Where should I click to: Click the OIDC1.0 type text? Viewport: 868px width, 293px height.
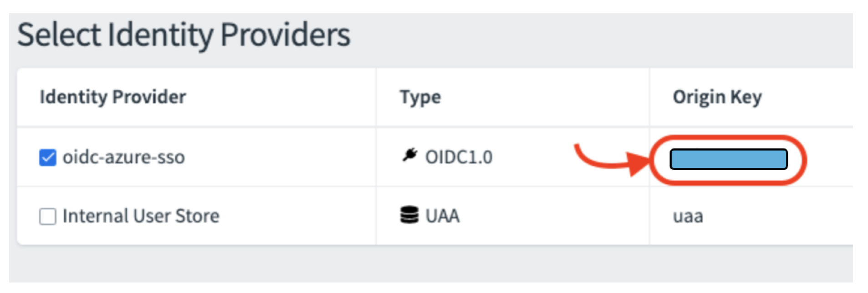coord(459,157)
